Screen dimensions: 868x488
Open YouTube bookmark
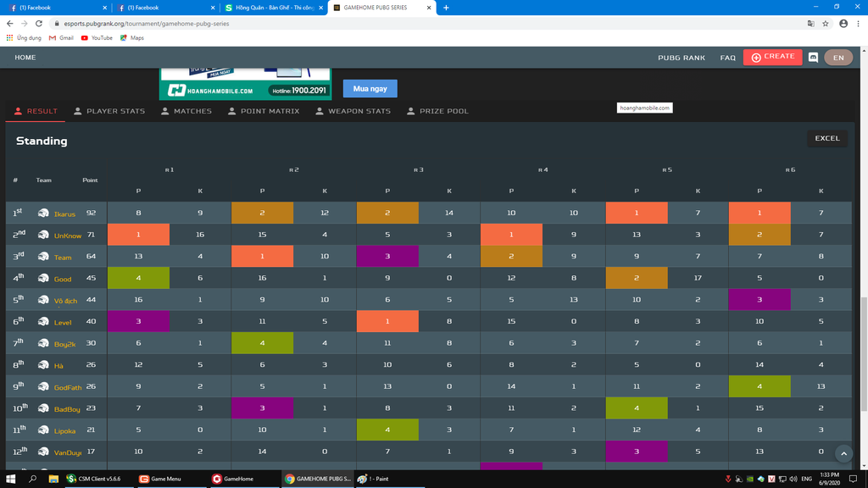[x=97, y=37]
